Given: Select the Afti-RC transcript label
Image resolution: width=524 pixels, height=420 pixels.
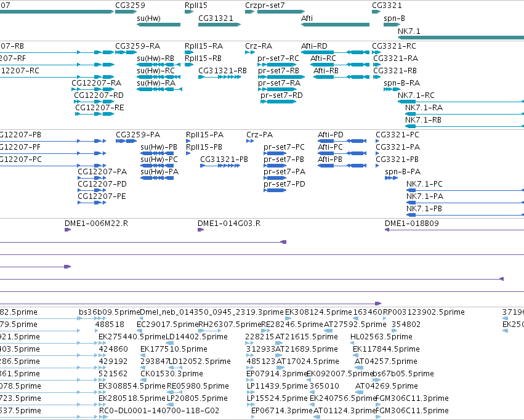Looking at the screenshot, I should [x=323, y=59].
